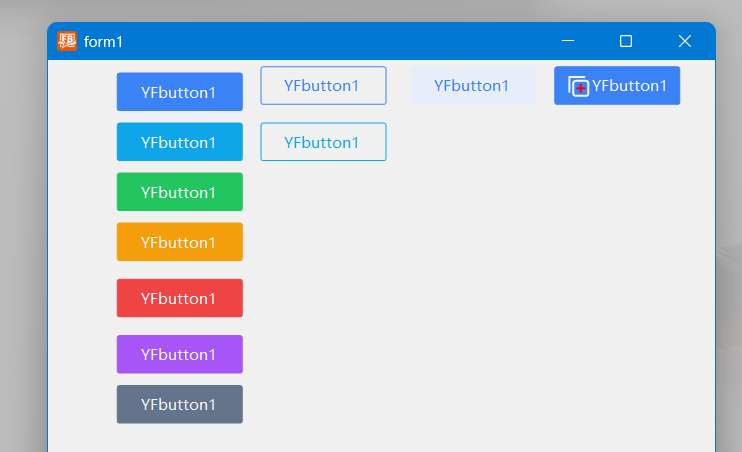Image resolution: width=742 pixels, height=452 pixels.
Task: Hit the red YFbutton1 button
Action: [179, 298]
